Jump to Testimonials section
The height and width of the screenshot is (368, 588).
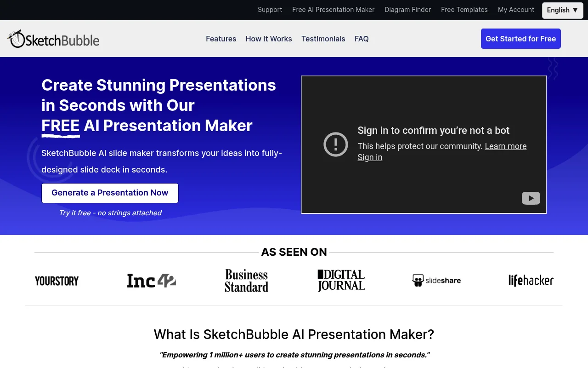coord(323,39)
